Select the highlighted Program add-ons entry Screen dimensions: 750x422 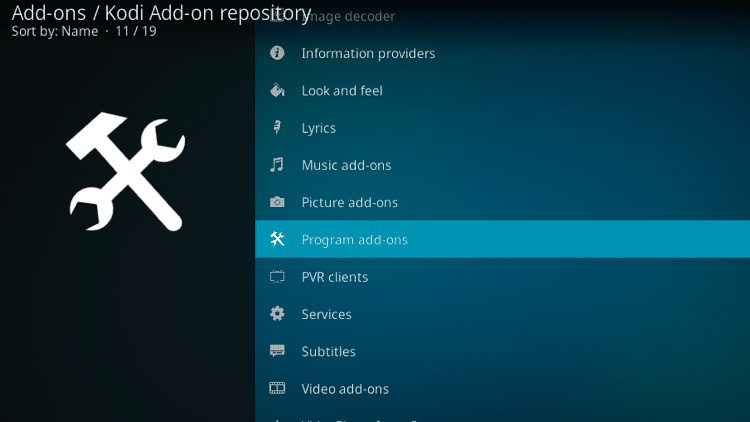point(355,240)
